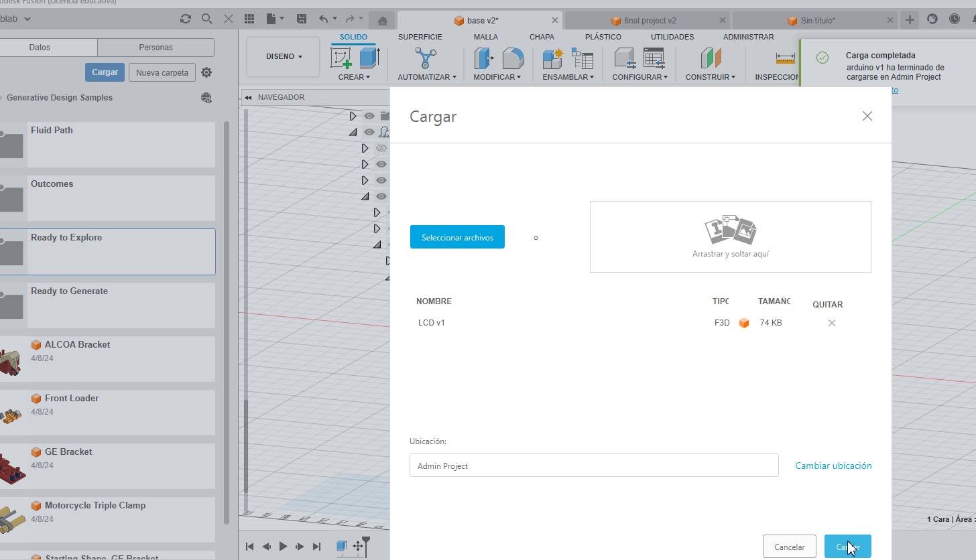The image size is (976, 560).
Task: Show the hidden navigator item (crossed eye)
Action: pos(381,148)
